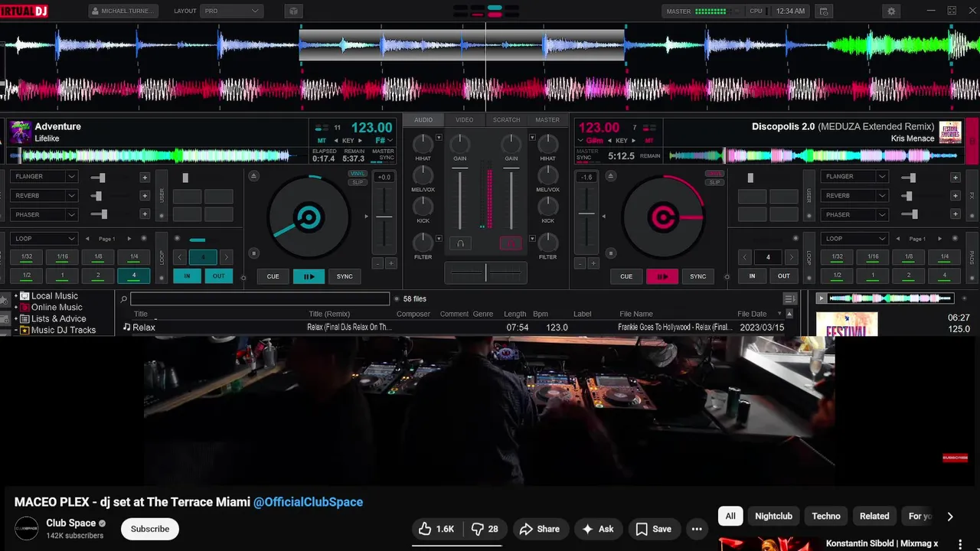Click the right channel volume fader

coord(511,199)
